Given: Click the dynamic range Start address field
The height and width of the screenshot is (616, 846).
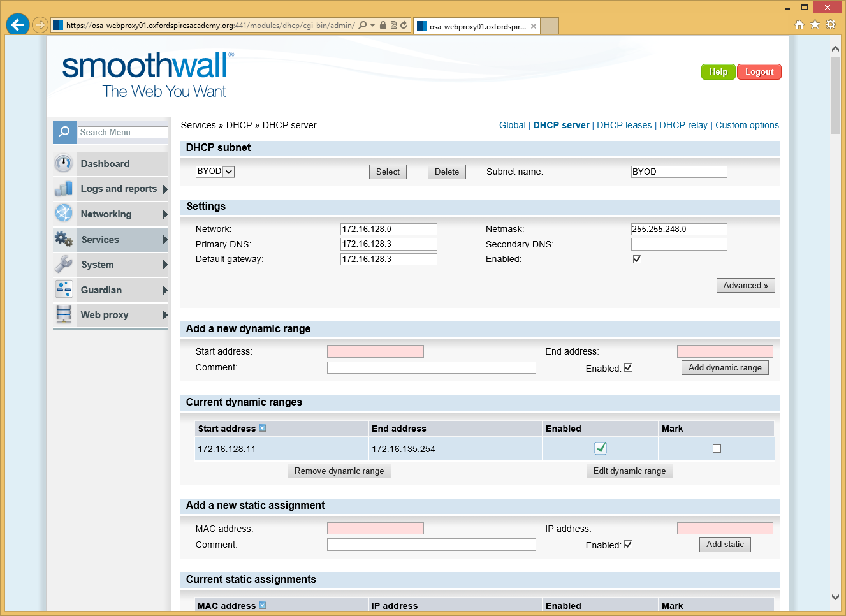Looking at the screenshot, I should coord(376,351).
